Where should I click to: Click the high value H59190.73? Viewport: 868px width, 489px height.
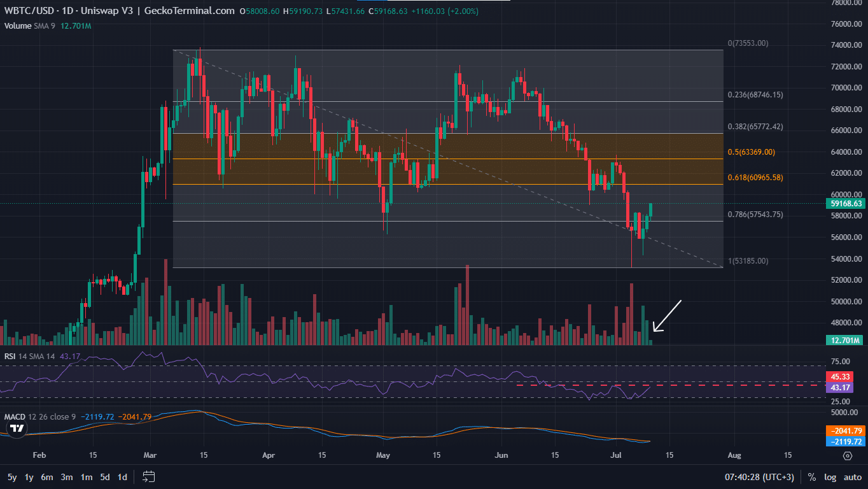coord(304,11)
